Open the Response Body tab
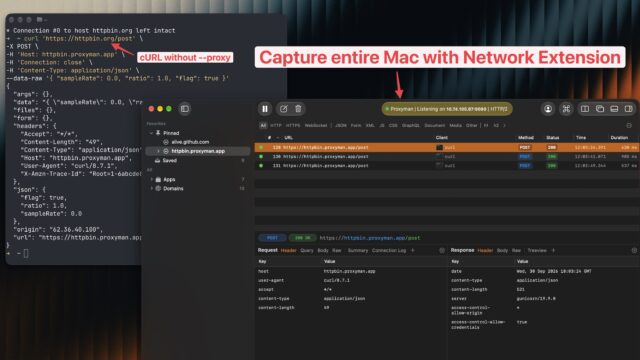 coord(502,251)
